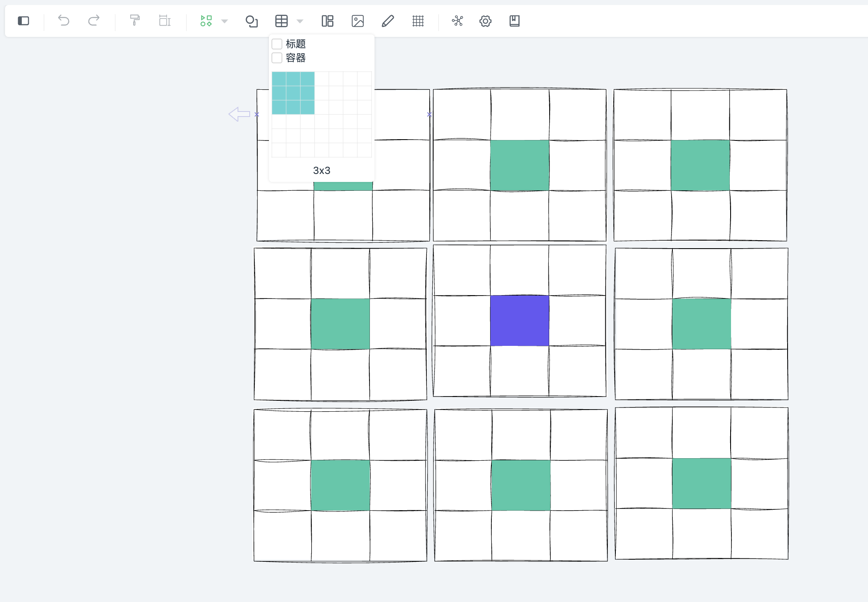Insert an image via picture icon
The width and height of the screenshot is (868, 602).
coord(358,21)
